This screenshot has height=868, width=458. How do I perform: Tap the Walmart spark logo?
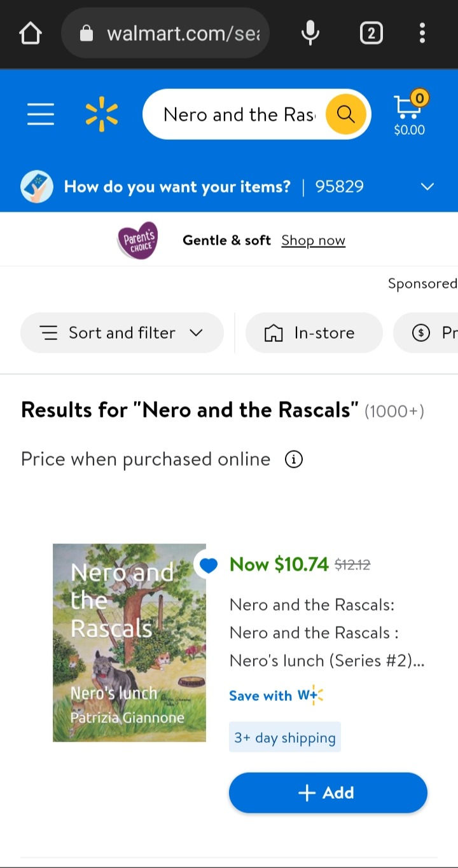pyautogui.click(x=102, y=114)
